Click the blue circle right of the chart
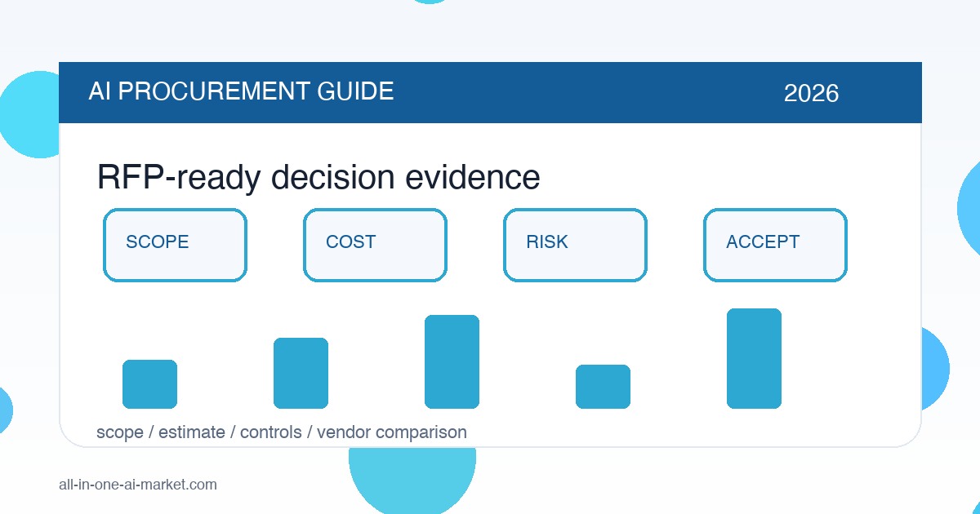Screen dimensions: 980x514 tap(934, 367)
